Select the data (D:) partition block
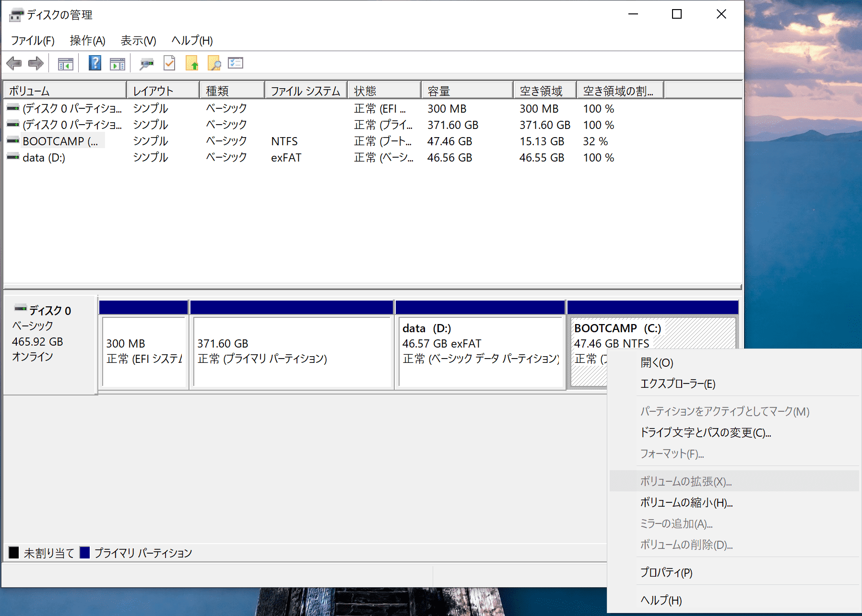This screenshot has height=616, width=862. click(x=480, y=345)
